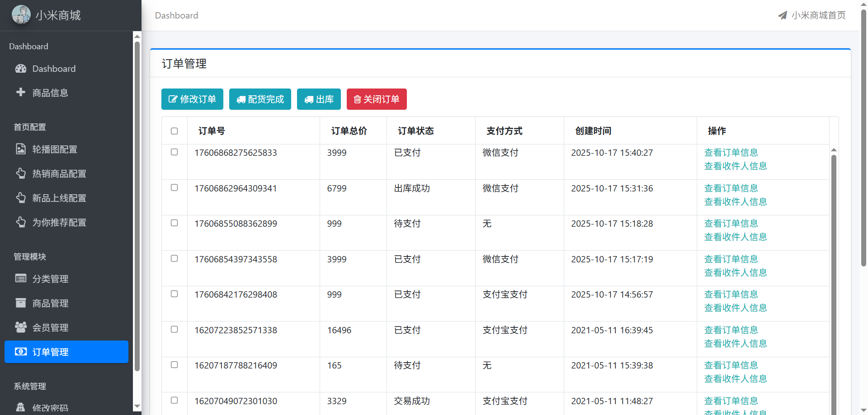The width and height of the screenshot is (868, 415).
Task: Click the Dashboard gauge icon in sidebar
Action: pyautogui.click(x=21, y=69)
